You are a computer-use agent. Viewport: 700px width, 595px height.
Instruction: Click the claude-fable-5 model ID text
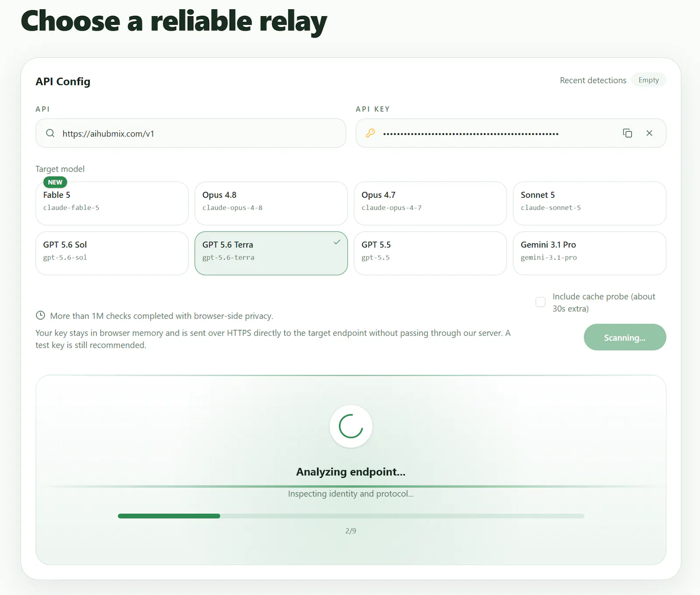(71, 208)
